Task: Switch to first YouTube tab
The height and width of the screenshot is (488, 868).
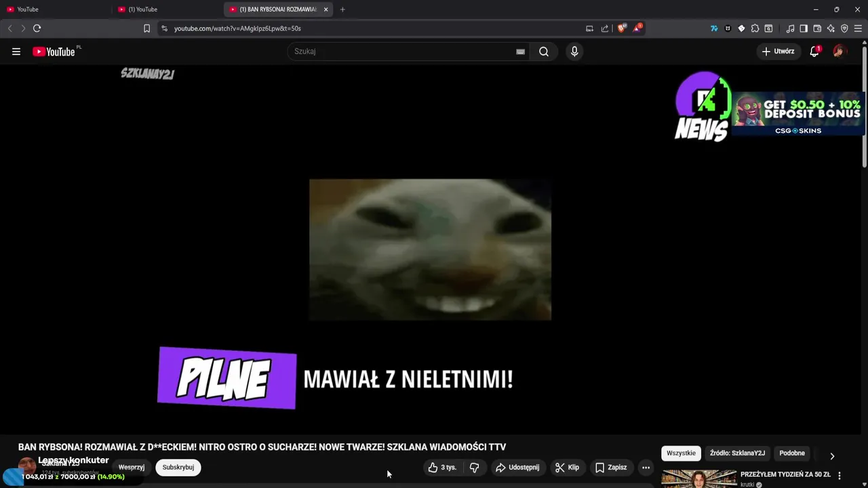Action: [x=54, y=9]
